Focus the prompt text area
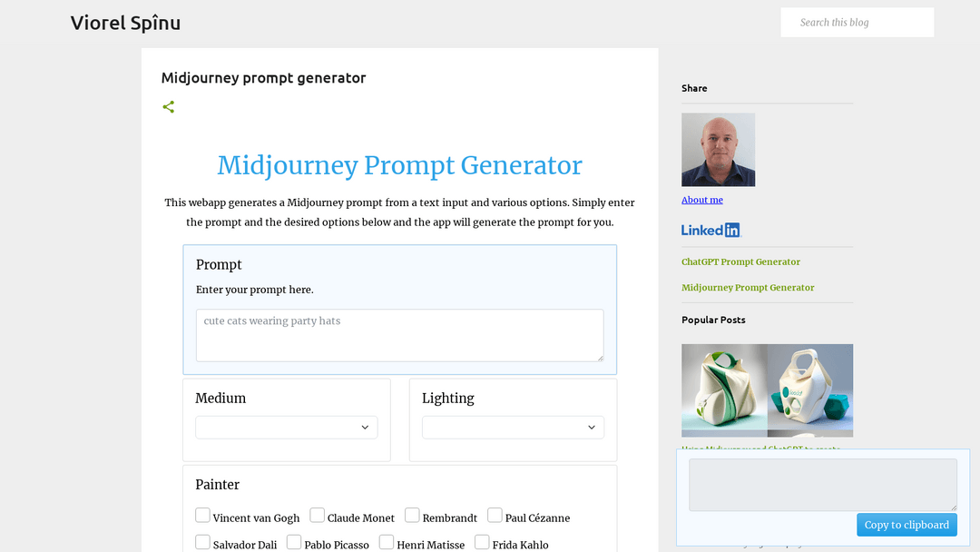This screenshot has height=552, width=980. pyautogui.click(x=399, y=335)
